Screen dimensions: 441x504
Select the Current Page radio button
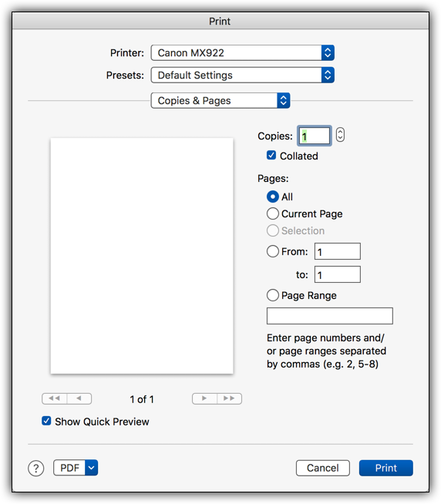click(x=272, y=213)
